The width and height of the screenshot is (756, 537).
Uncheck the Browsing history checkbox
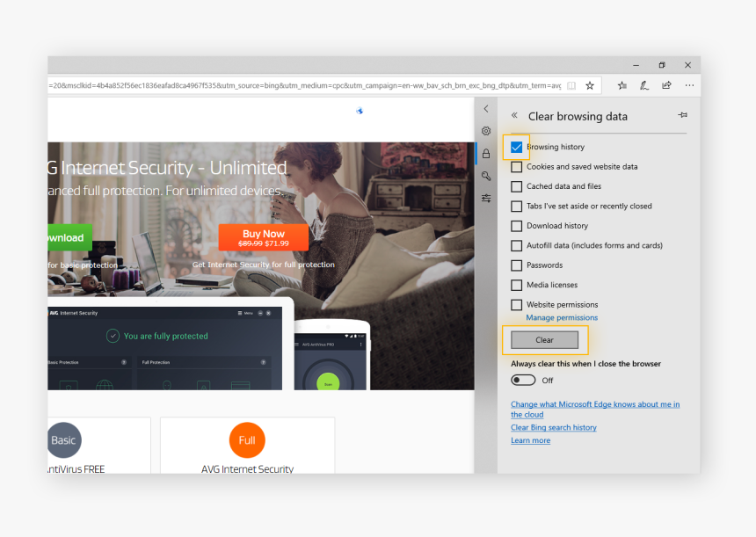(x=516, y=147)
